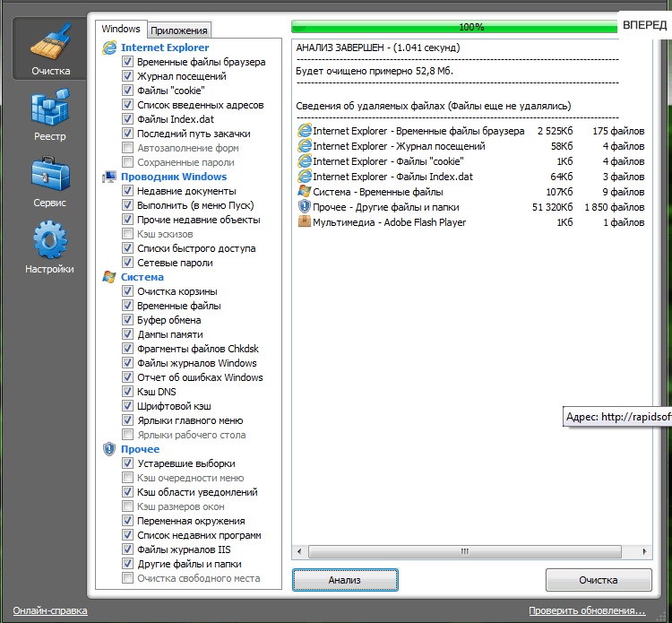
Task: Select Прочее - Другие файлы и папки result
Action: coord(471,207)
